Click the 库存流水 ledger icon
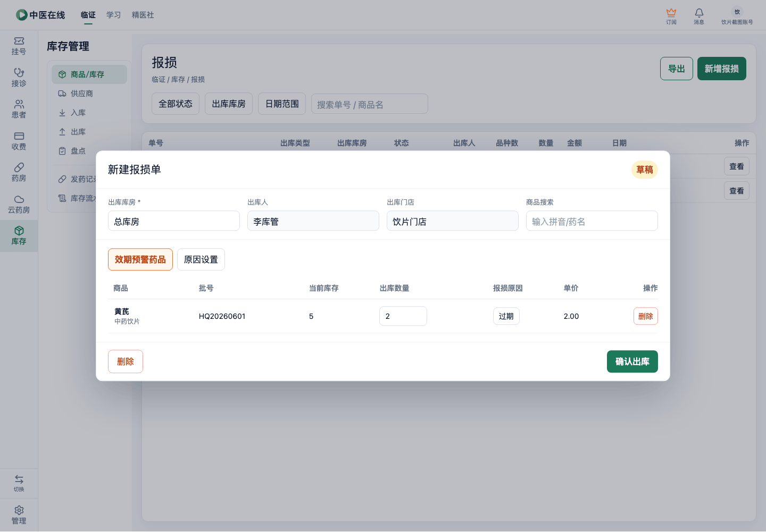Viewport: 766px width, 532px height. click(x=62, y=198)
